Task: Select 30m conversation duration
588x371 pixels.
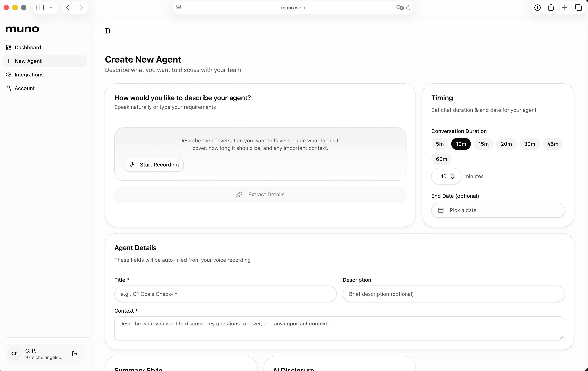Action: (529, 144)
